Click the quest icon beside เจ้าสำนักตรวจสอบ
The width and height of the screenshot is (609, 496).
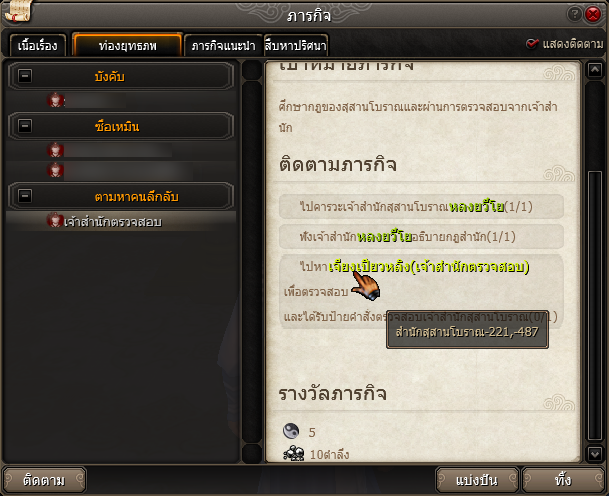(x=55, y=220)
